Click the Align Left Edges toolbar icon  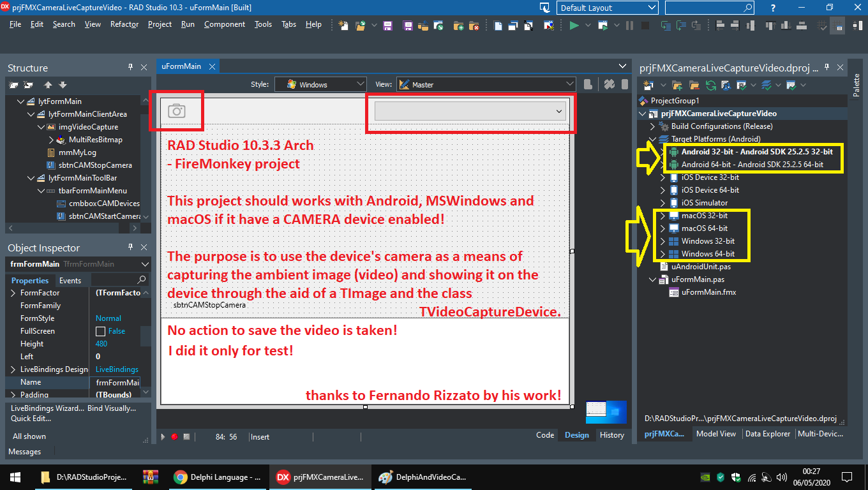[721, 26]
